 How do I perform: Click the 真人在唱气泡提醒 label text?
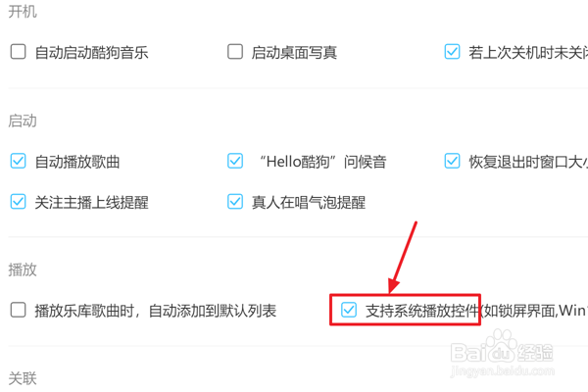tap(309, 203)
